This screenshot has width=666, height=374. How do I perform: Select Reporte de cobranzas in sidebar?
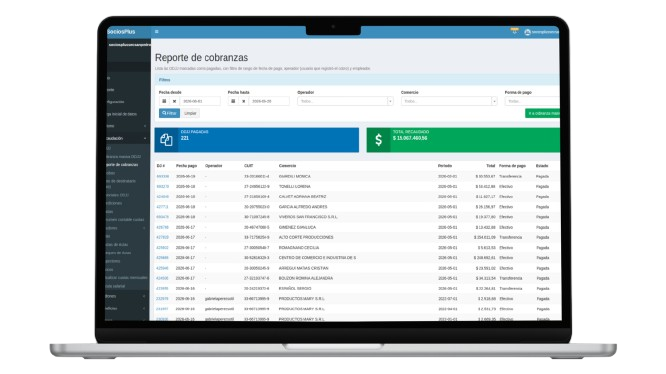[x=122, y=164]
